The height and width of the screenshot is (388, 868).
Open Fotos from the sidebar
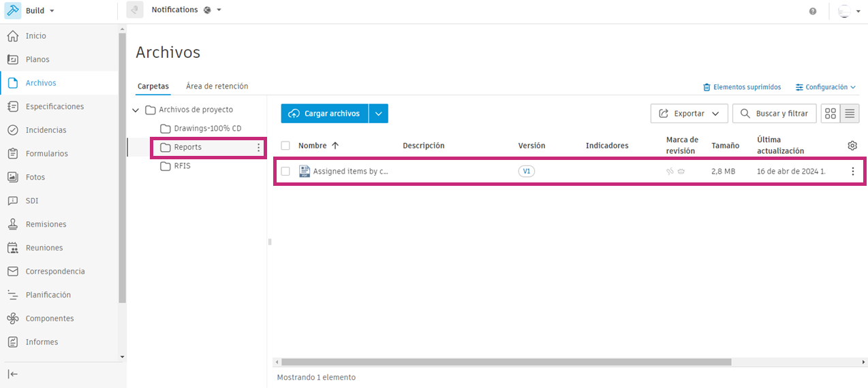pos(35,177)
